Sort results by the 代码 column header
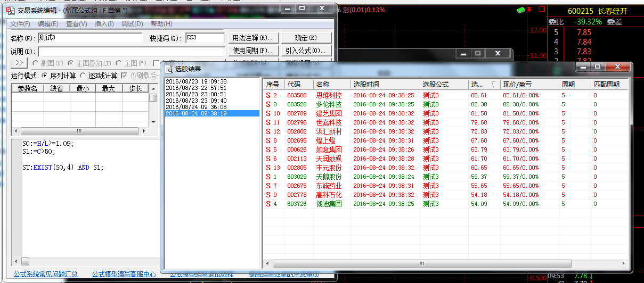This screenshot has width=644, height=283. point(298,84)
